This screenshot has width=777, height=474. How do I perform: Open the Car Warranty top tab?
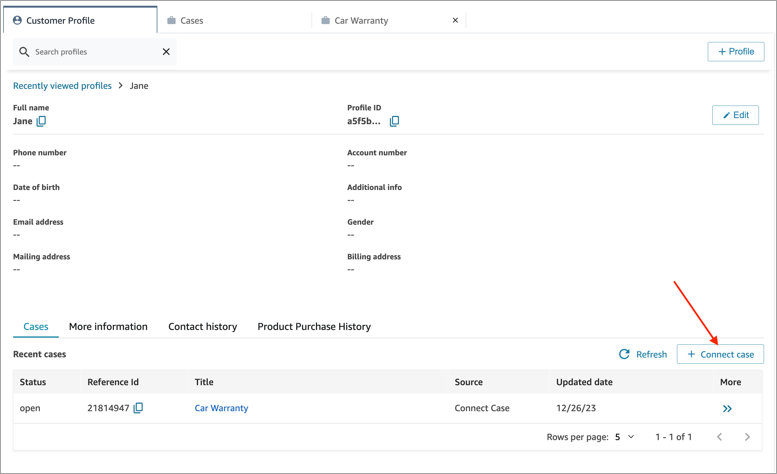(x=361, y=20)
